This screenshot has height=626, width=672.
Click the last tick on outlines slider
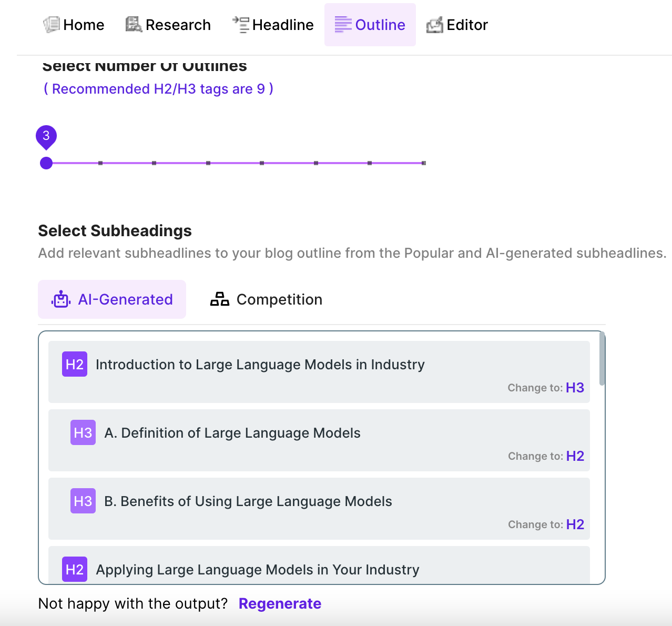point(424,163)
